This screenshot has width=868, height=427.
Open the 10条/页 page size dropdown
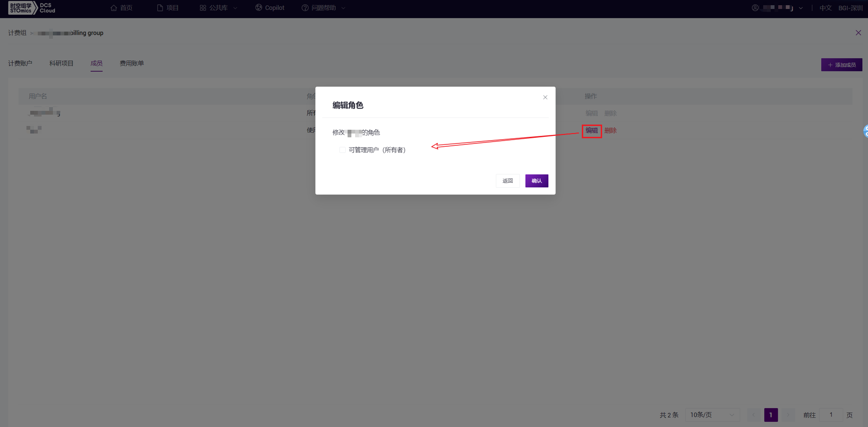712,415
